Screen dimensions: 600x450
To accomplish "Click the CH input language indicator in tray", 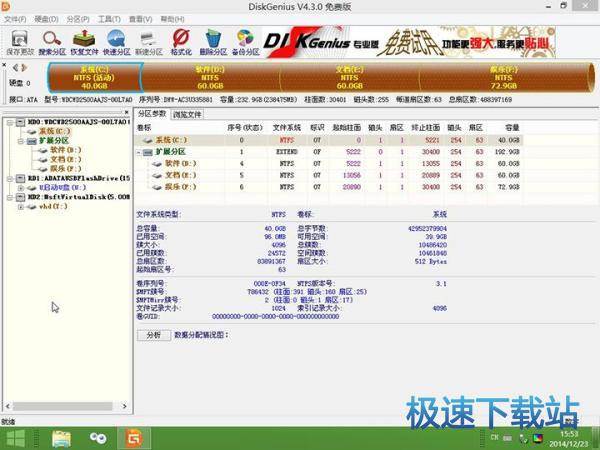I will tap(495, 437).
